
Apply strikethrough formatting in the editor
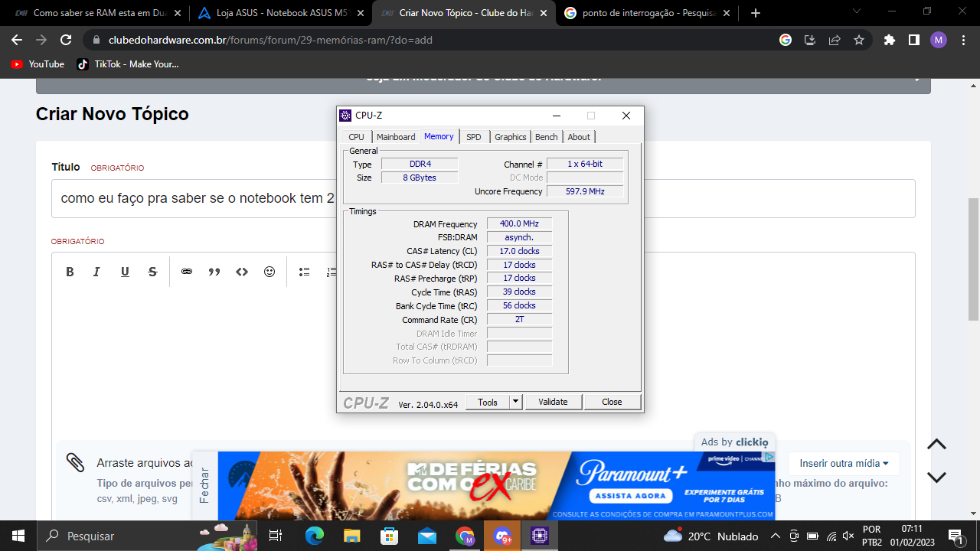[x=152, y=272]
